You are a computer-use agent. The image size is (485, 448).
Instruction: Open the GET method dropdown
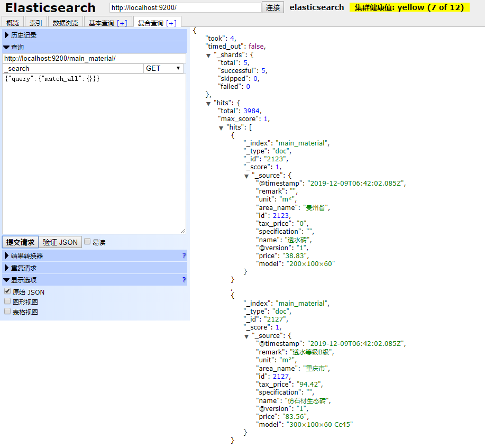[163, 68]
